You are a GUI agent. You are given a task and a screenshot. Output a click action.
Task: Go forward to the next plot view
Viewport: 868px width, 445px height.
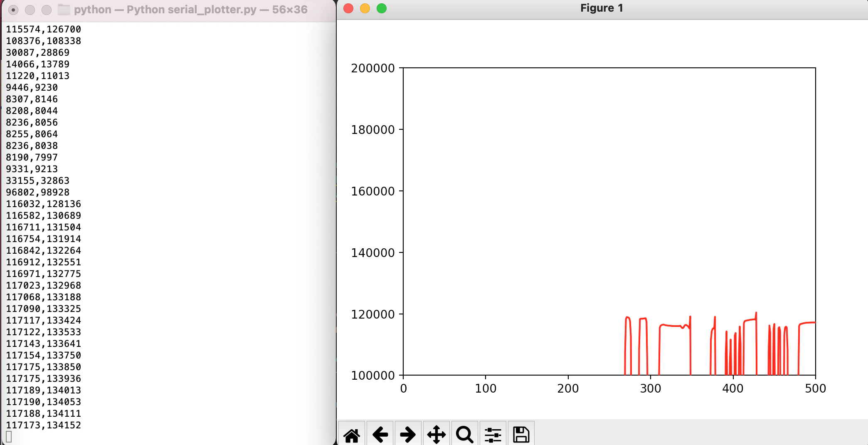[408, 435]
